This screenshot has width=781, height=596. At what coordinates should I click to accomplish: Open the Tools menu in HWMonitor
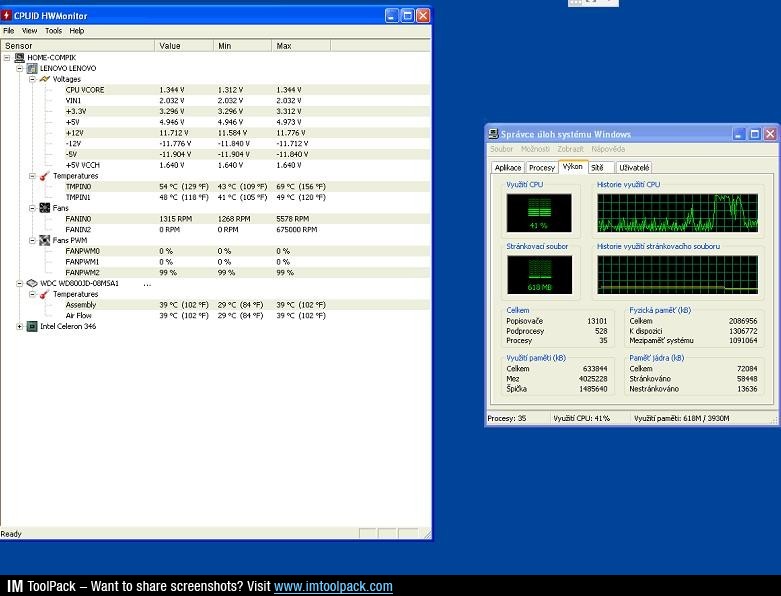(53, 31)
